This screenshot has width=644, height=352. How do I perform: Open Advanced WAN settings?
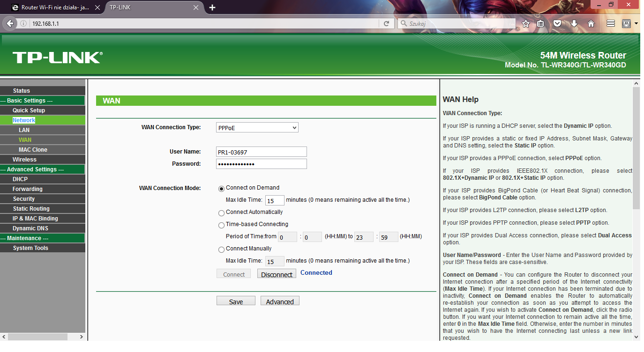pos(280,301)
